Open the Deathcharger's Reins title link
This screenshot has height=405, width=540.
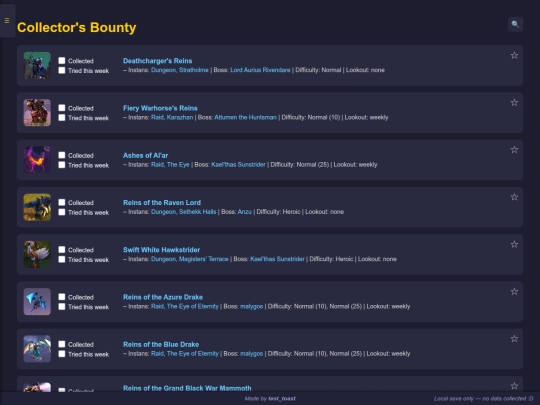point(157,61)
